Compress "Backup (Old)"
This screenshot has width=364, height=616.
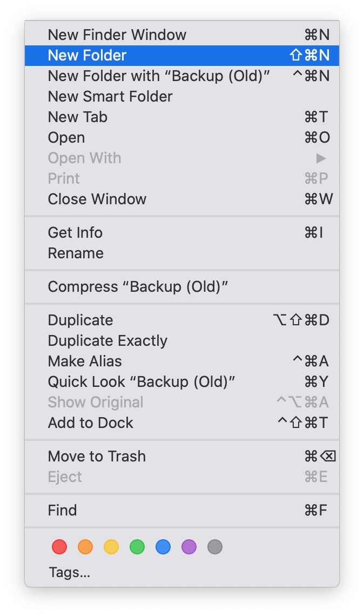138,287
